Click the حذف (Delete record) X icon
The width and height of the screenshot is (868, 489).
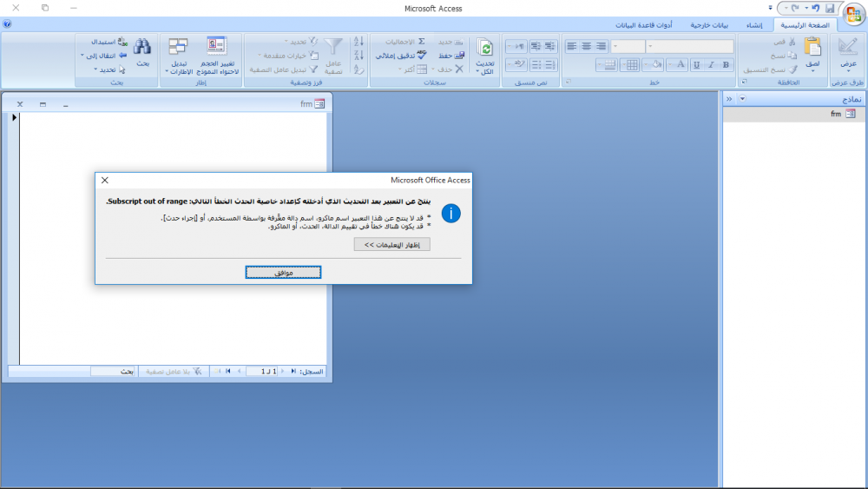click(459, 69)
